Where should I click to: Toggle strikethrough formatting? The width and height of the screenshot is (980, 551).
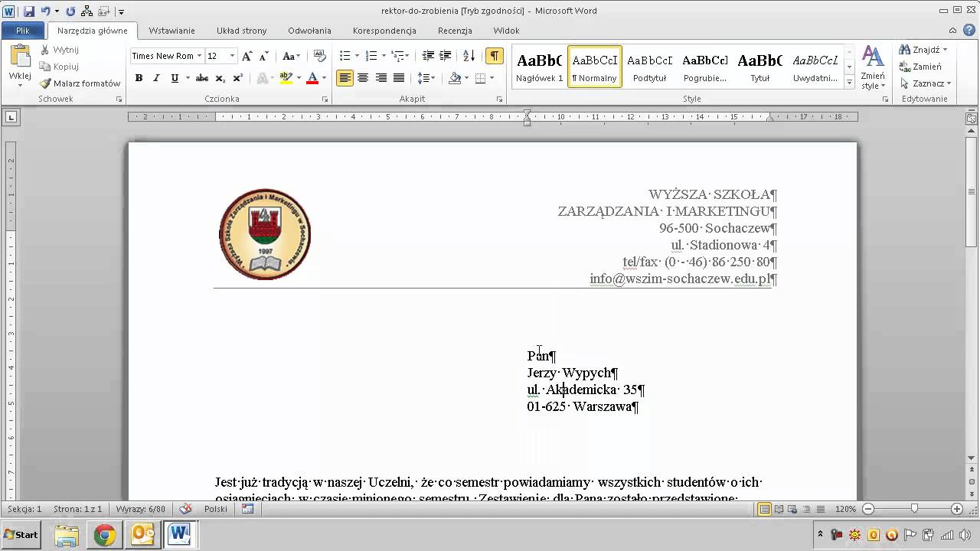point(202,78)
